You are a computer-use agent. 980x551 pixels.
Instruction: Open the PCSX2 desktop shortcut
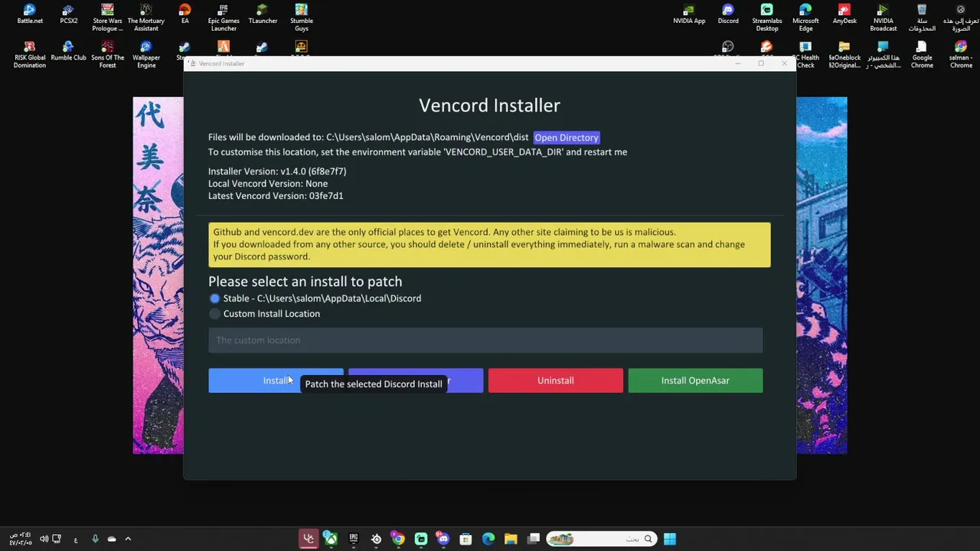pos(69,14)
